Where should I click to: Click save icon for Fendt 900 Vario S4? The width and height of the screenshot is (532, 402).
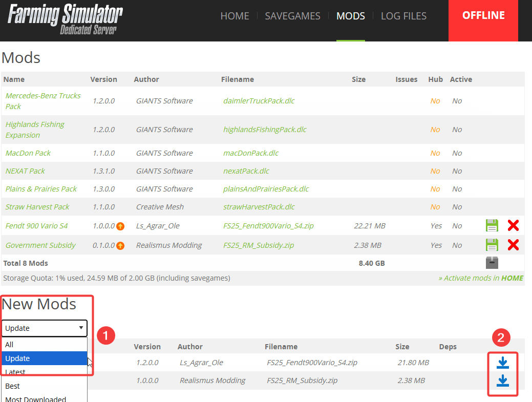point(492,226)
